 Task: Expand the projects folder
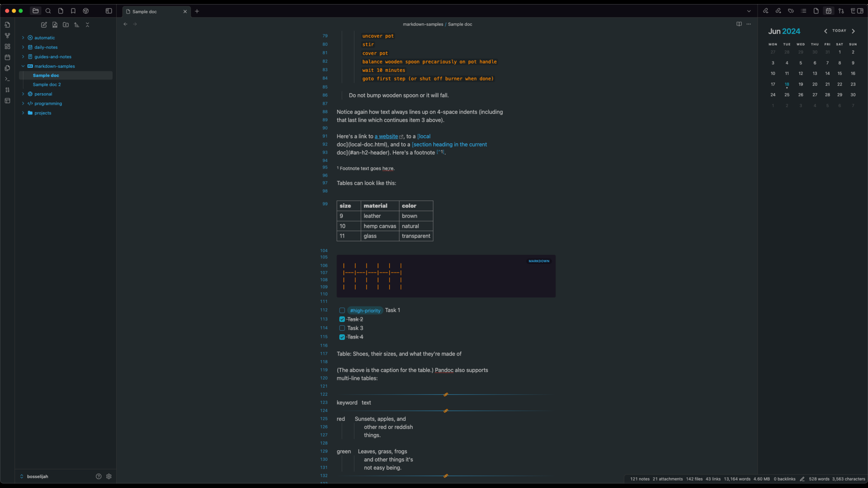click(x=23, y=113)
